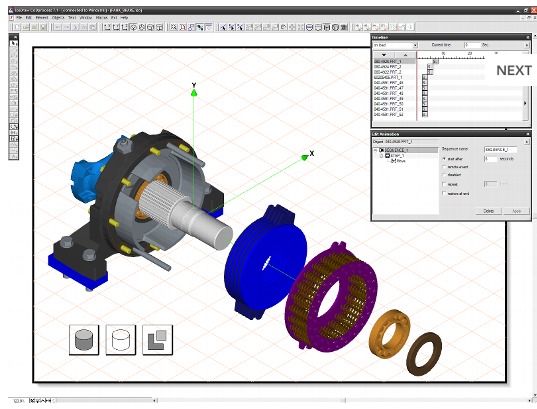537x409 pixels.
Task: Click the wireframe cylinder view button
Action: click(x=121, y=339)
